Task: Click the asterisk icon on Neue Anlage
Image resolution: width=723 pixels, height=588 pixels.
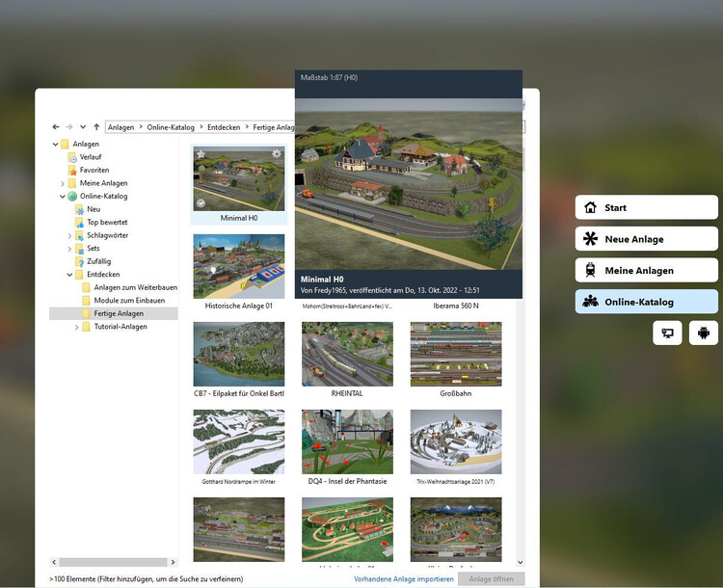Action: coord(590,239)
